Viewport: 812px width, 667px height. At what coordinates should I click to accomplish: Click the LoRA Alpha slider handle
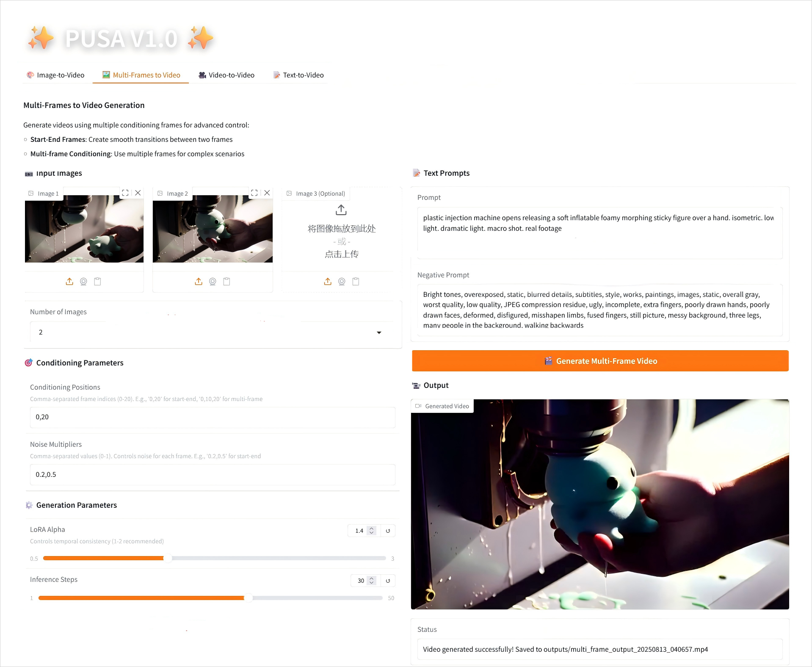168,558
